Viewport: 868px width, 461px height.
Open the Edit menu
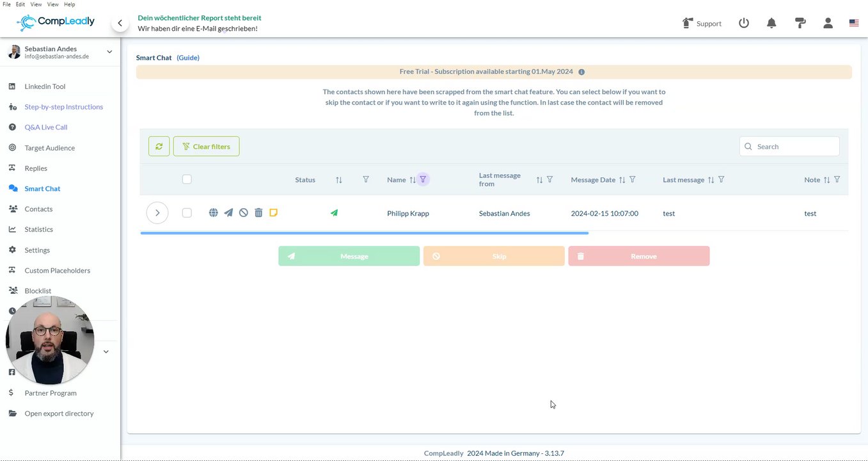[x=20, y=4]
